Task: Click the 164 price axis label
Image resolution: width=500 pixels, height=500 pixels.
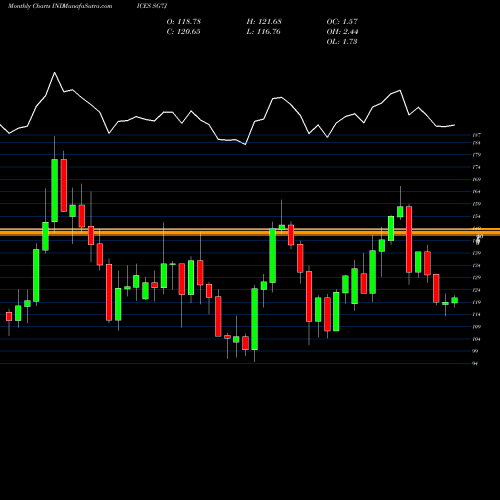Action: point(477,192)
